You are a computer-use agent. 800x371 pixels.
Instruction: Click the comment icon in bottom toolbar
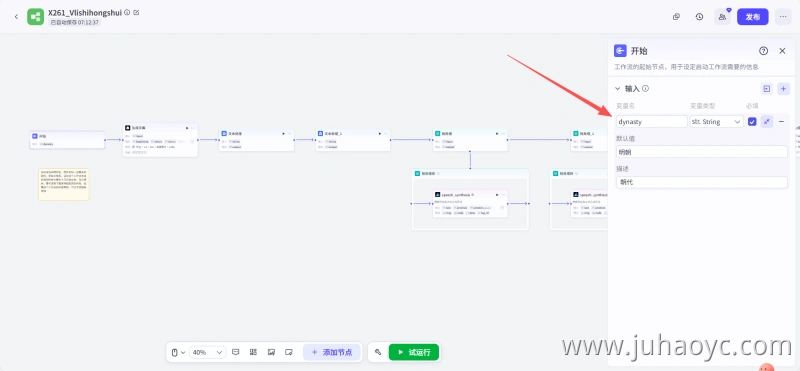pos(235,352)
